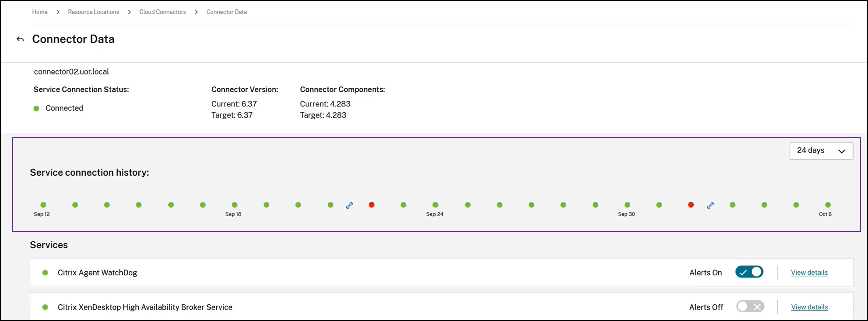Click the Citrix Agent WatchDog service status icon
Image resolution: width=868 pixels, height=321 pixels.
click(x=45, y=272)
